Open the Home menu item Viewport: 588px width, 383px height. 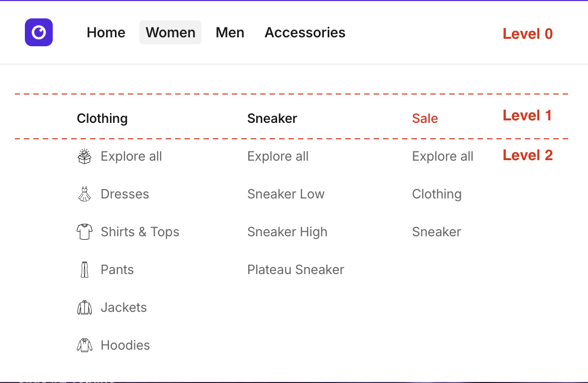tap(106, 32)
